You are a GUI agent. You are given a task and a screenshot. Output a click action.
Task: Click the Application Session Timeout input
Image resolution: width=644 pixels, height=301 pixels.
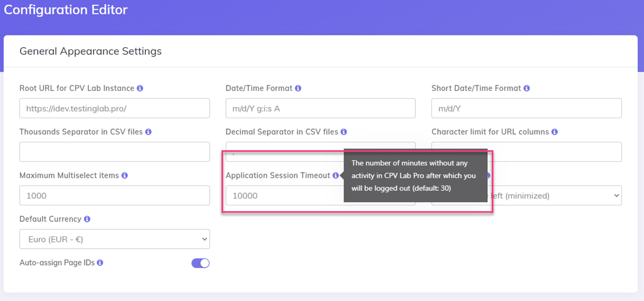[282, 196]
